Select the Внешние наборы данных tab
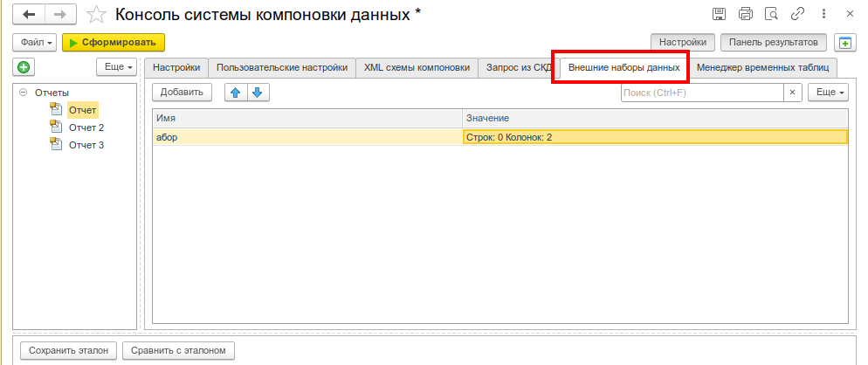868x365 pixels. point(623,67)
